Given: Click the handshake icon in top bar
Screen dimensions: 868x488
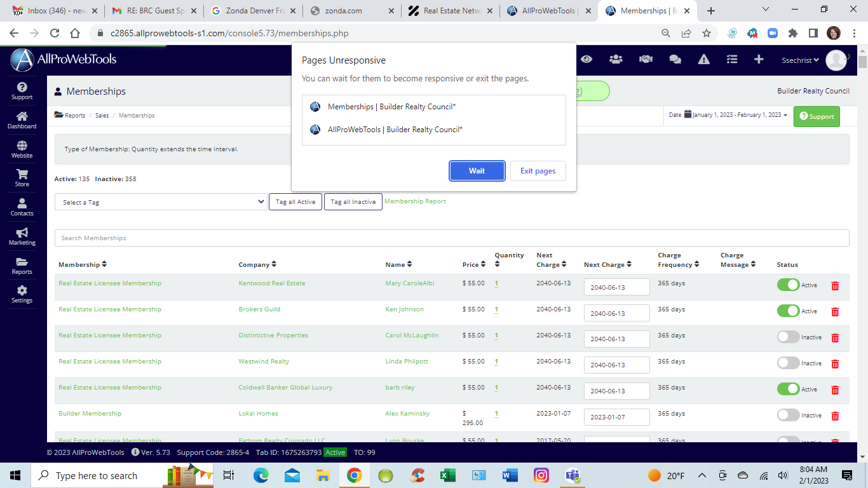Looking at the screenshot, I should pyautogui.click(x=646, y=59).
